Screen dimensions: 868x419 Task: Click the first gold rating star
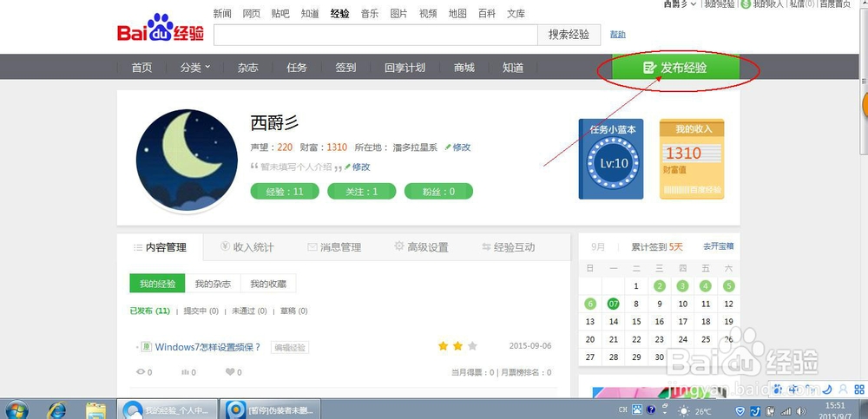pyautogui.click(x=443, y=346)
